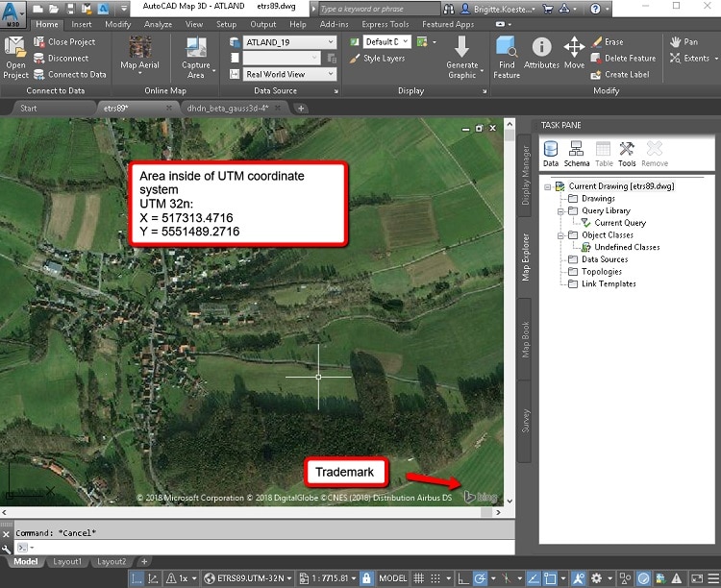Click the map vertical scrollbar

509,312
